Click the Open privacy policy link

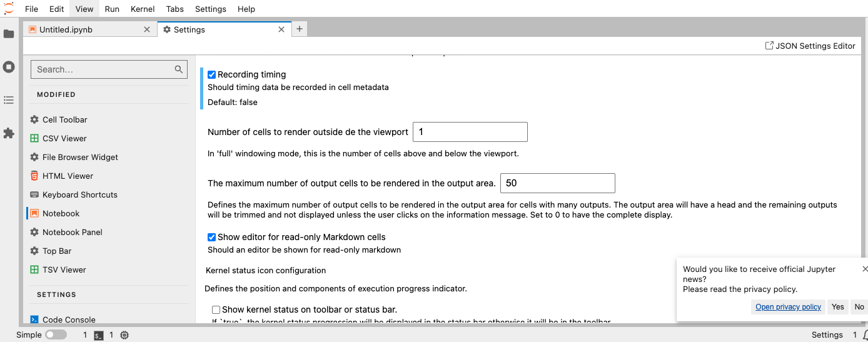coord(788,306)
